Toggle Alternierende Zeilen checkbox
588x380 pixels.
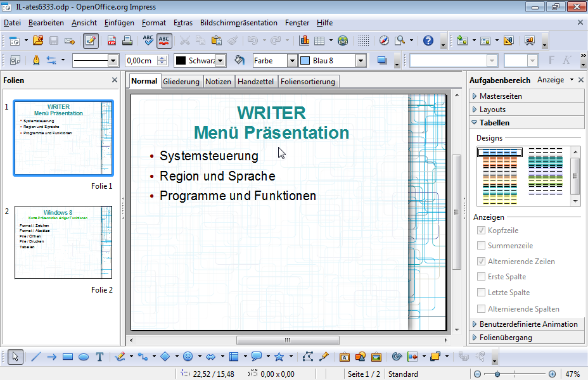pos(481,261)
